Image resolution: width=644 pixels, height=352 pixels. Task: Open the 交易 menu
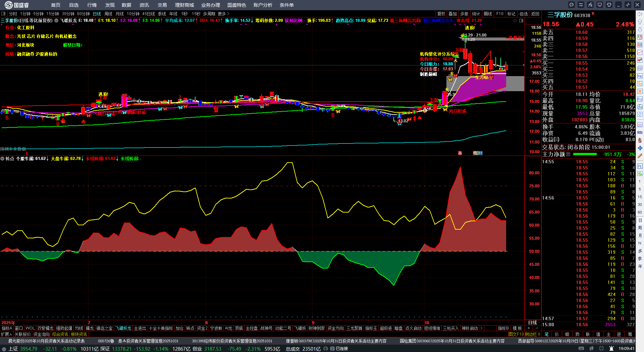pos(162,5)
